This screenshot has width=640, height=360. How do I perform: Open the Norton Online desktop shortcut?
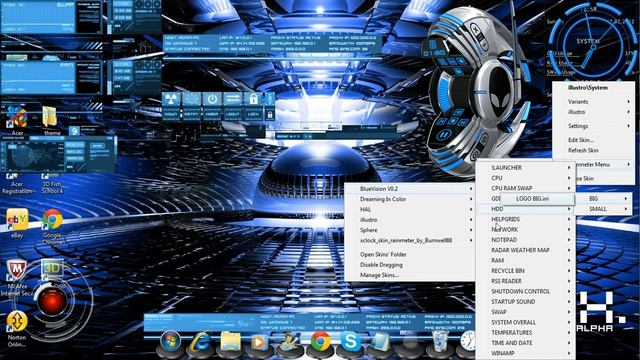pos(17,329)
